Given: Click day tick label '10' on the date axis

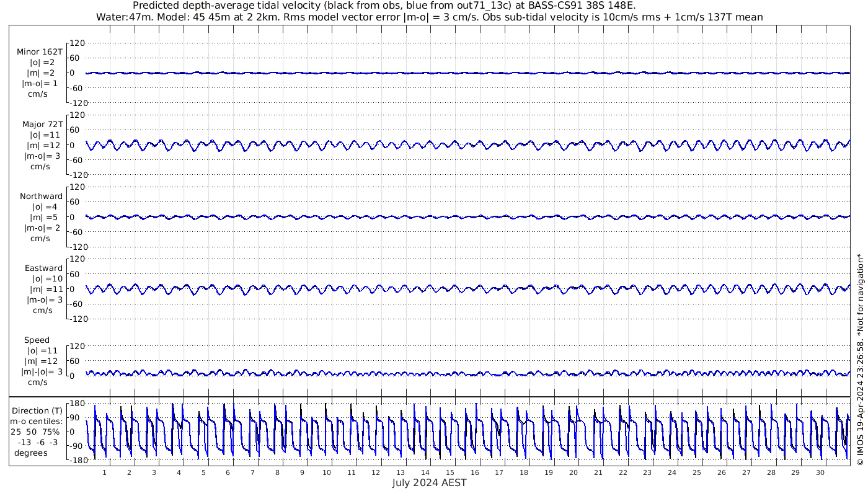Looking at the screenshot, I should tap(327, 472).
